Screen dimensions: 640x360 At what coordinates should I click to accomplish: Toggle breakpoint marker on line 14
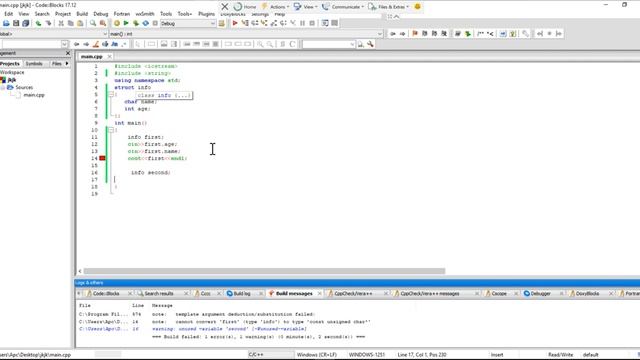click(x=102, y=158)
